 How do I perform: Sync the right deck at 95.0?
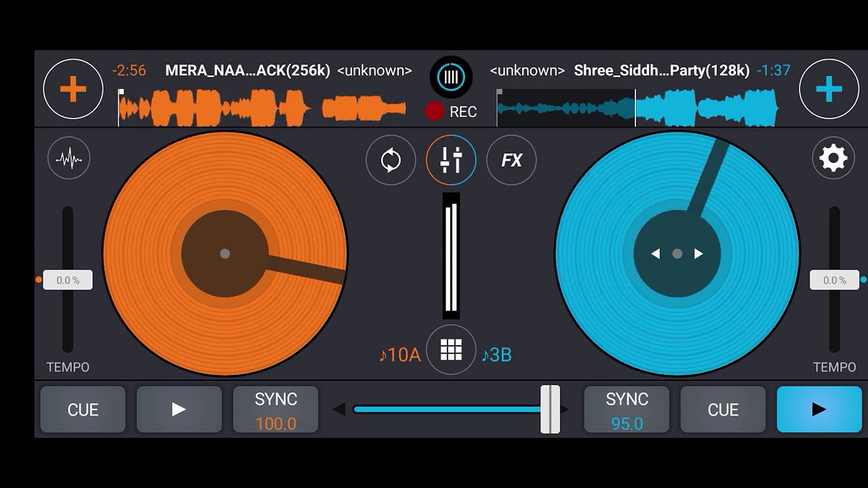point(627,409)
